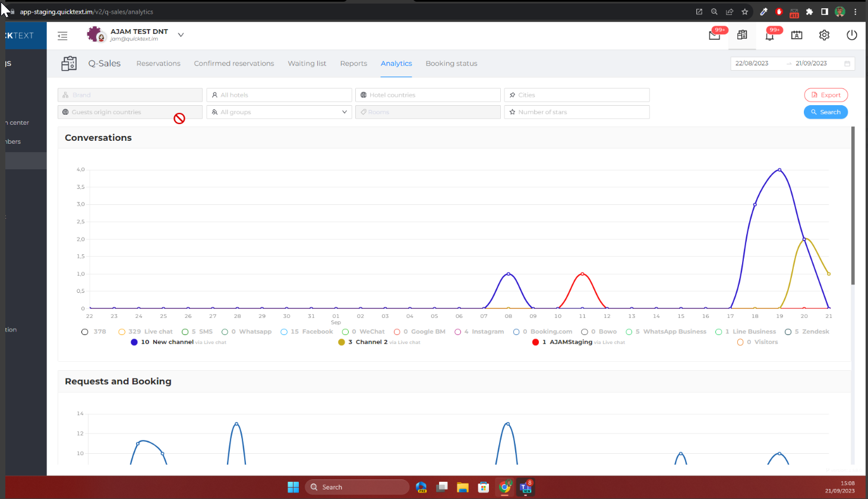Image resolution: width=868 pixels, height=499 pixels.
Task: Click the blue New channel legend dot
Action: click(x=134, y=342)
